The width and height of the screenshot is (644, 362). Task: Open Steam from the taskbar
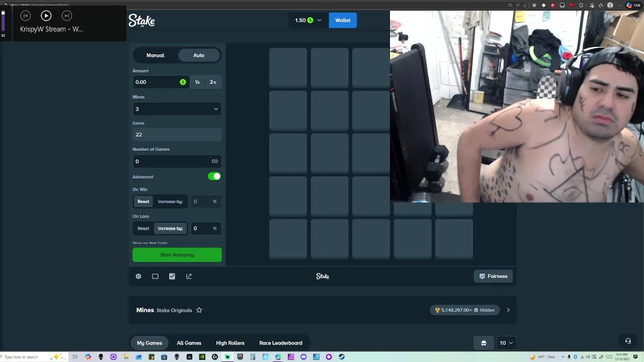click(x=342, y=357)
